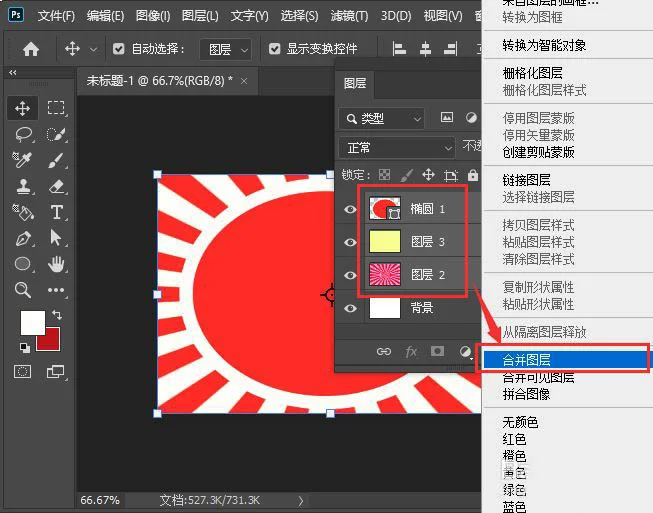Open the Move tool preset arrow
Viewport: 653px width, 513px height.
coord(94,50)
